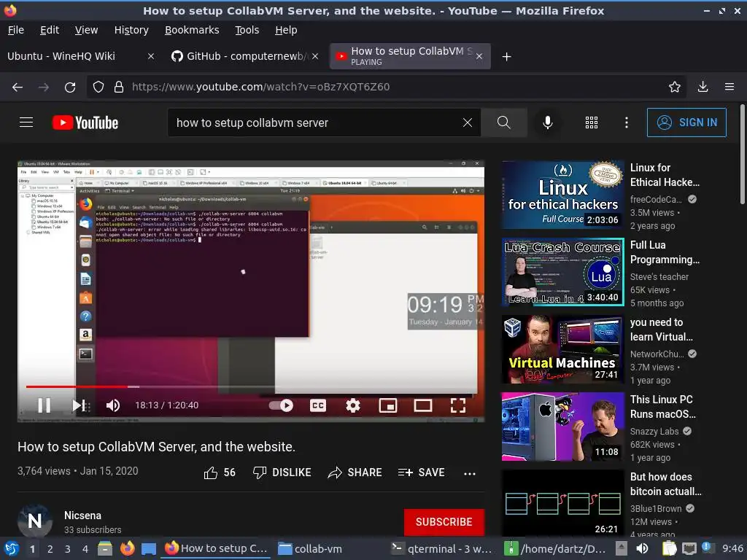Open more actions ellipsis below the video
Image resolution: width=747 pixels, height=560 pixels.
pos(469,473)
